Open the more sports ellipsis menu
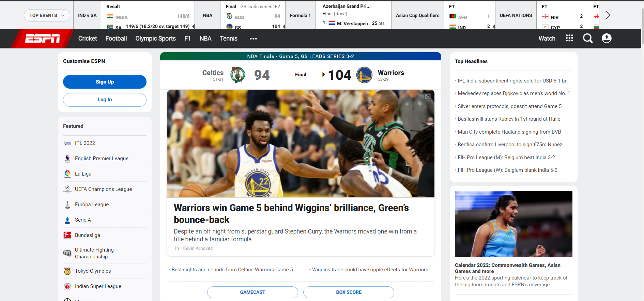The height and width of the screenshot is (301, 644). point(253,39)
